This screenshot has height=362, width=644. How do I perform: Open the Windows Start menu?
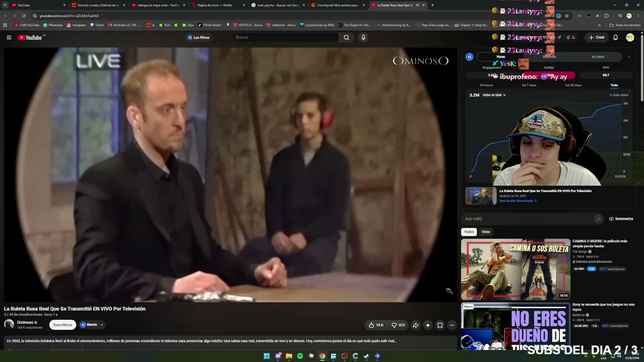pos(267,356)
